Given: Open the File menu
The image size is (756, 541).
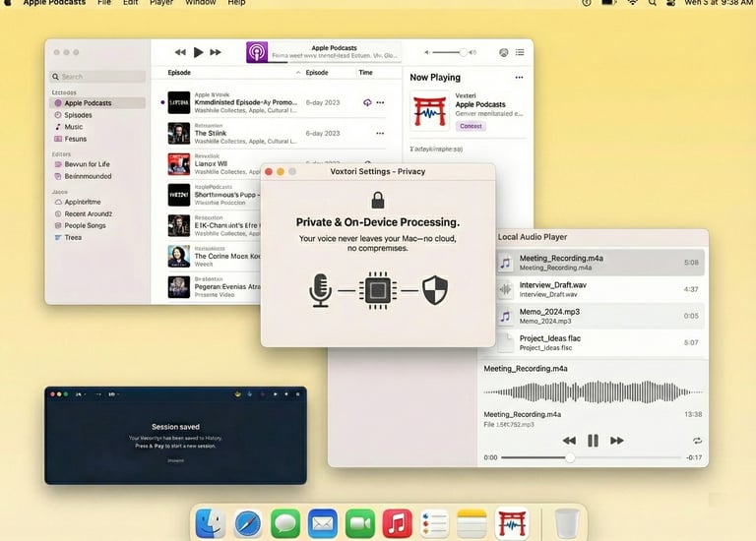Looking at the screenshot, I should [x=104, y=2].
